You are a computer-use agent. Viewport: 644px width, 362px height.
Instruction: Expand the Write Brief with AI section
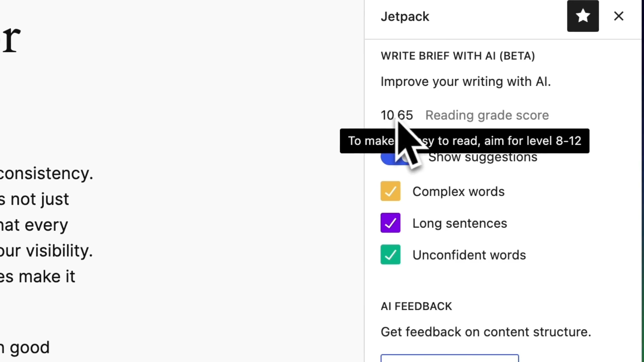pyautogui.click(x=458, y=55)
